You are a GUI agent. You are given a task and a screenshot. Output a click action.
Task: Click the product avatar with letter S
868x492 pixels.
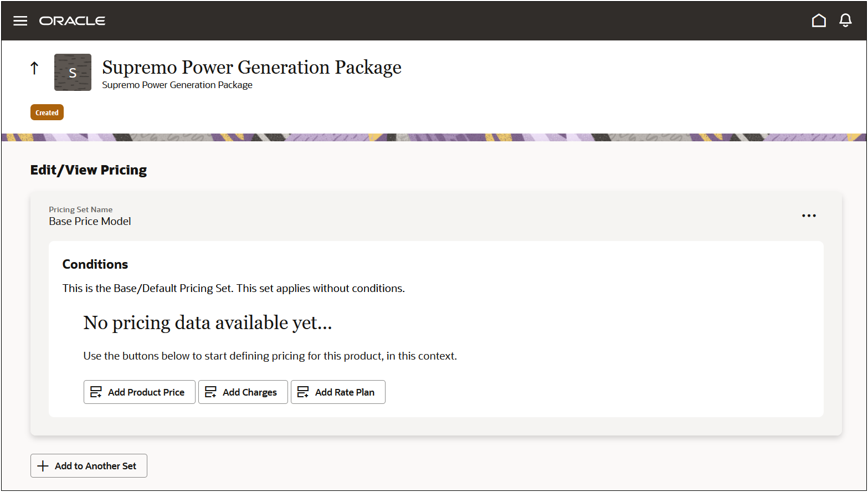coord(73,72)
